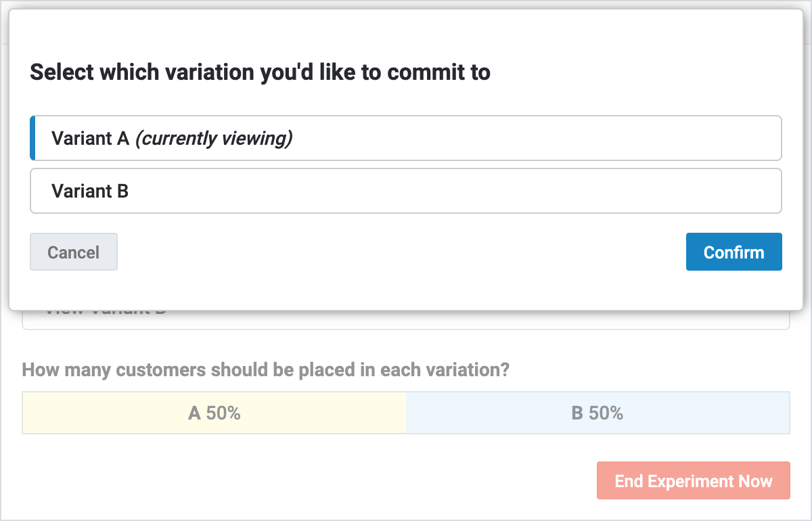Click the empty right side of Variant A row

click(x=609, y=138)
